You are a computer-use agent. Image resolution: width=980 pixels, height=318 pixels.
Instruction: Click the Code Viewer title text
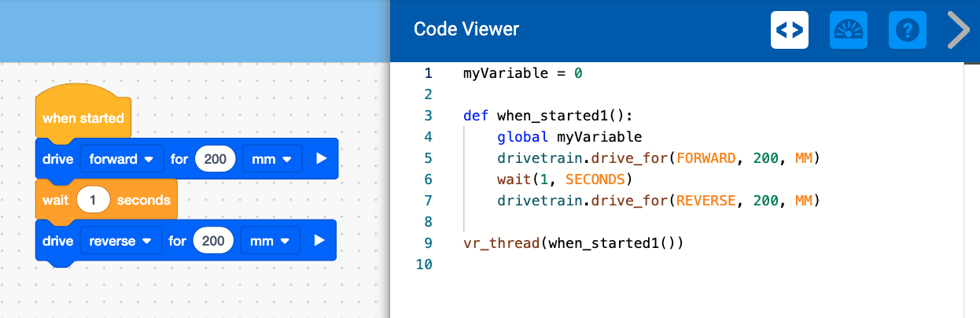pos(466,30)
